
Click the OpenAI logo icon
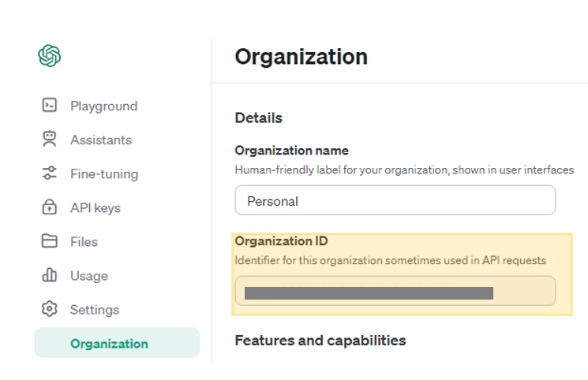(x=50, y=56)
